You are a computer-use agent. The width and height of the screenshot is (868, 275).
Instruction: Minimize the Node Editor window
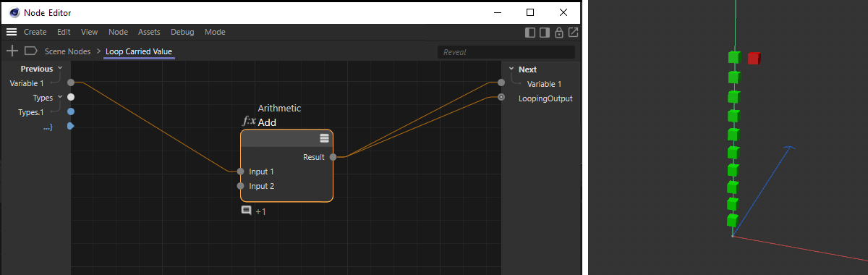coord(497,12)
